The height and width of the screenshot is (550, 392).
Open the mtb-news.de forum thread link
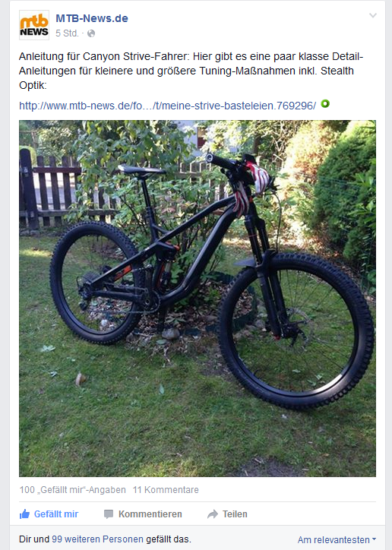coord(168,106)
